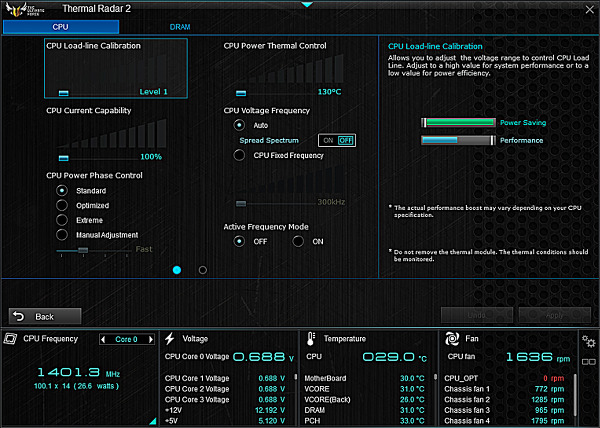The height and width of the screenshot is (428, 600).
Task: Click the Chassis fan 4 row
Action: (504, 421)
